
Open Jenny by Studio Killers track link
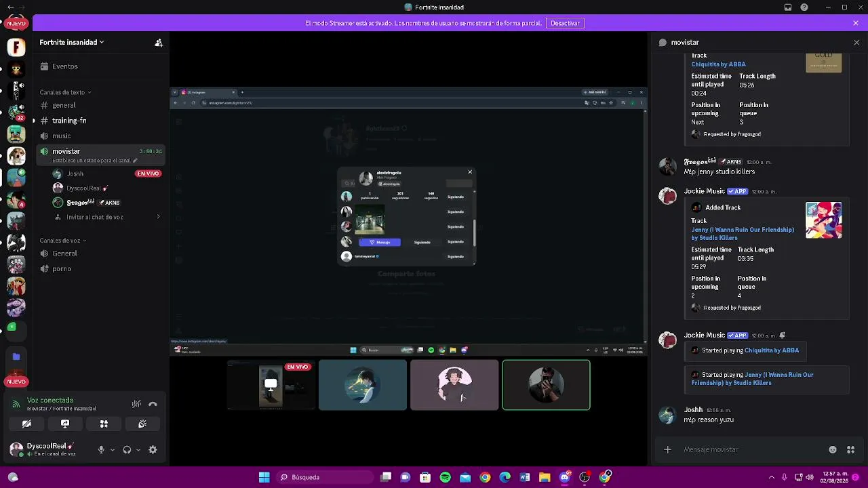point(743,234)
